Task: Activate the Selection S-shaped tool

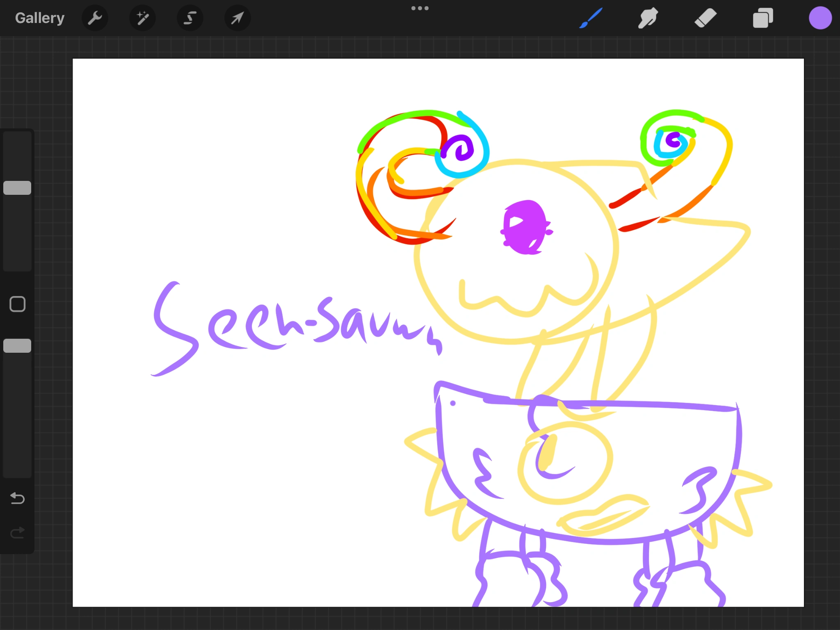Action: (x=190, y=18)
